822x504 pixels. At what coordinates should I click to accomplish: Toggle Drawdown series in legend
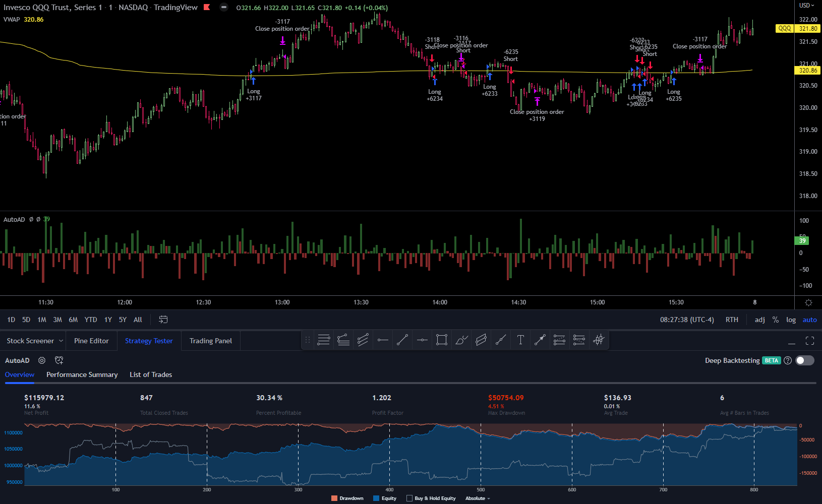(347, 498)
